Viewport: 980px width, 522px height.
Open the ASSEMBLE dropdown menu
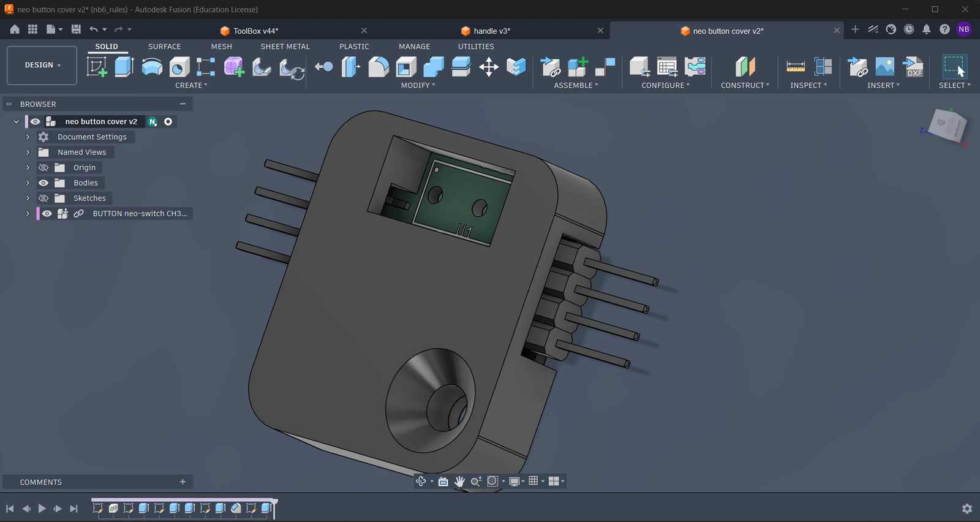click(x=576, y=86)
